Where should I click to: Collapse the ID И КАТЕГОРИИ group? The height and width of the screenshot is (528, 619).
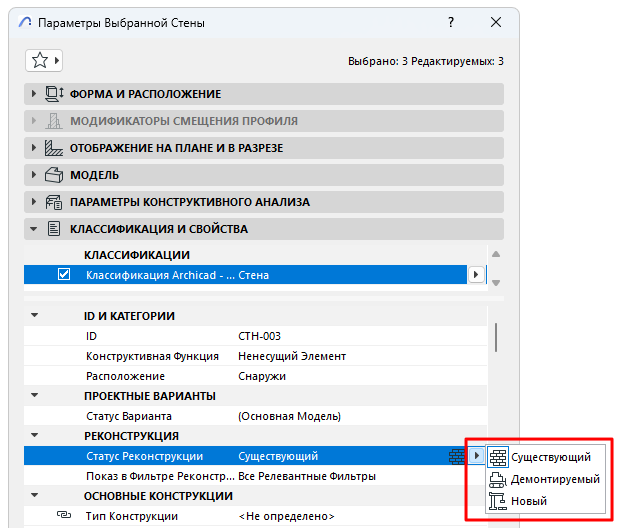[x=35, y=315]
